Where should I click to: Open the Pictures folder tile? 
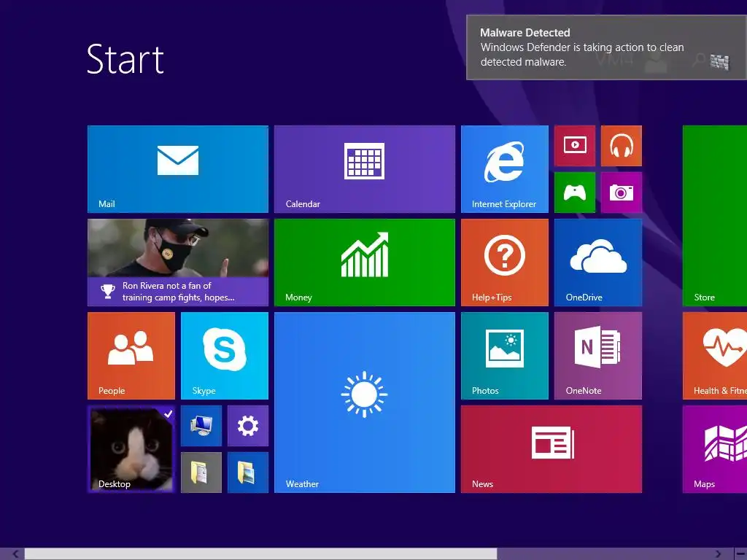pos(248,472)
